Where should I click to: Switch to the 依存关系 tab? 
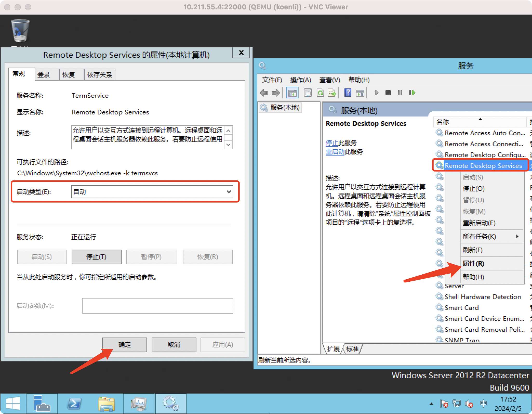99,74
